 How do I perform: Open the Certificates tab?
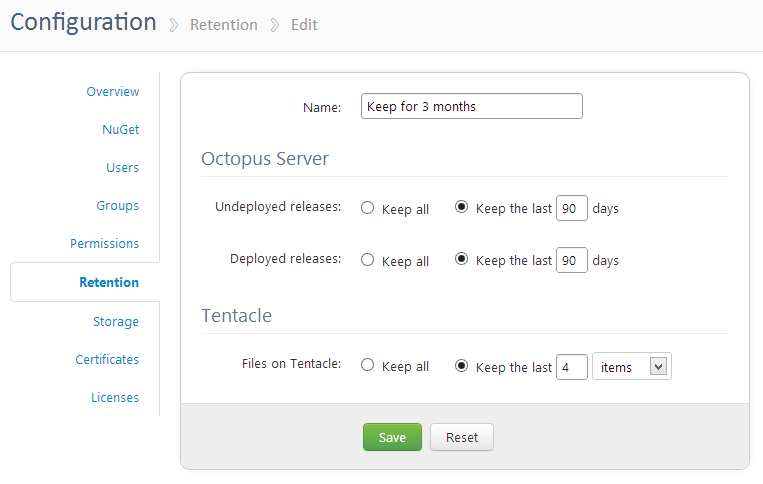point(107,360)
